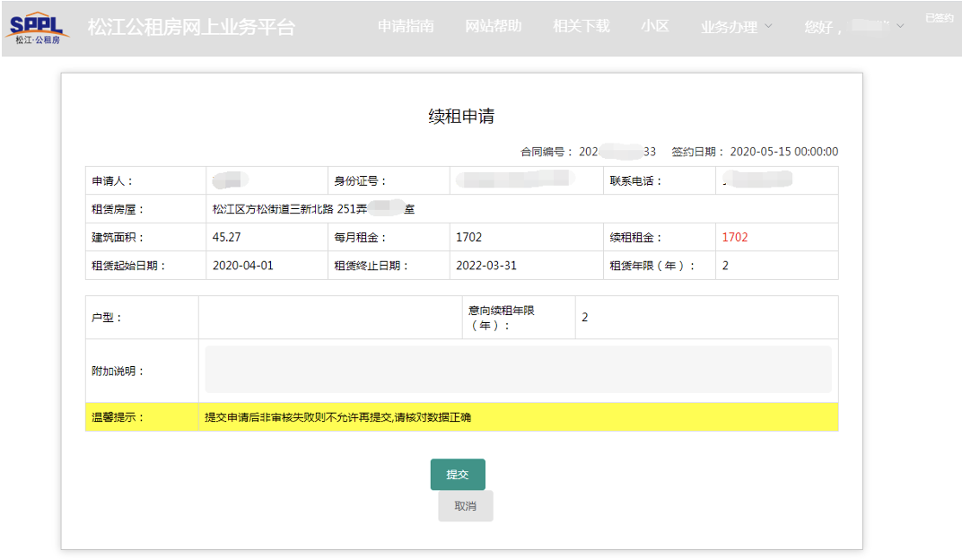Click the 签约日期 value 2020-05-15
Screen dimensions: 962x560
[x=783, y=152]
